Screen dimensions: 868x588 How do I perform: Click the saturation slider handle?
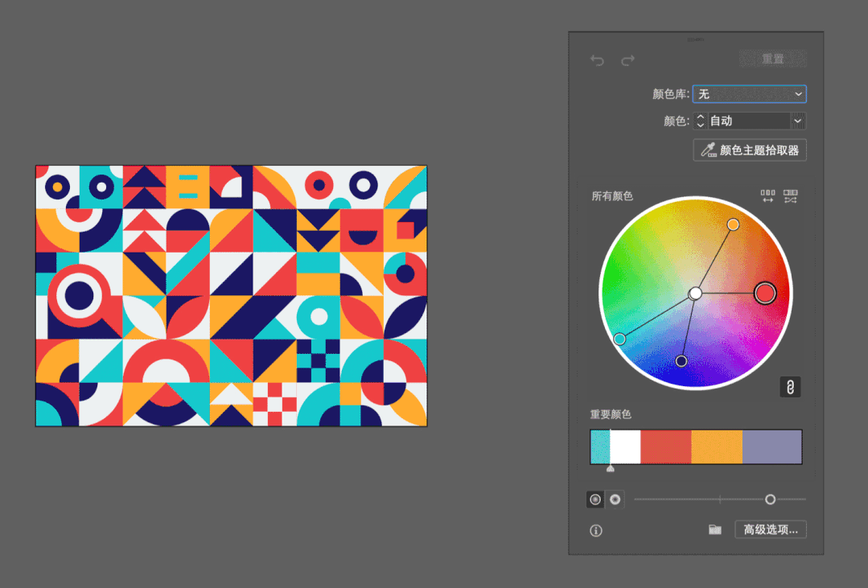(770, 500)
